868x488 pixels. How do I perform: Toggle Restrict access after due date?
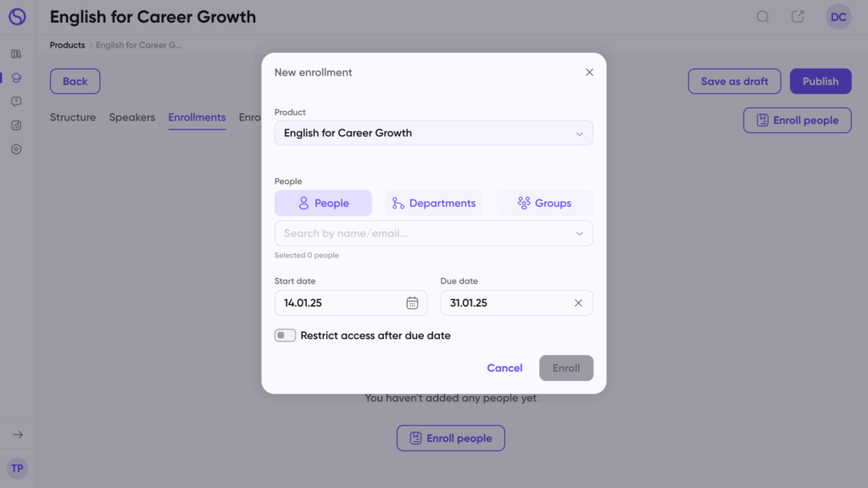pyautogui.click(x=285, y=335)
